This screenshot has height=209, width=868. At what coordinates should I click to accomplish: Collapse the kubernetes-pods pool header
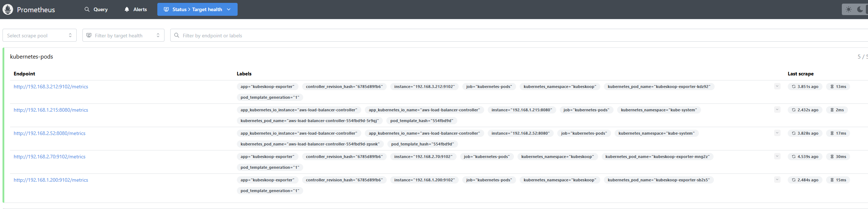pyautogui.click(x=435, y=56)
